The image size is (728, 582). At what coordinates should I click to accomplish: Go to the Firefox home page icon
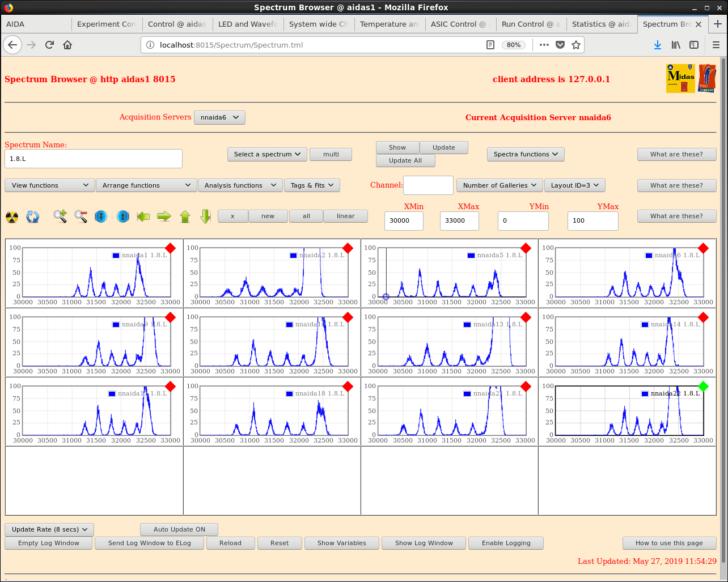pos(67,45)
